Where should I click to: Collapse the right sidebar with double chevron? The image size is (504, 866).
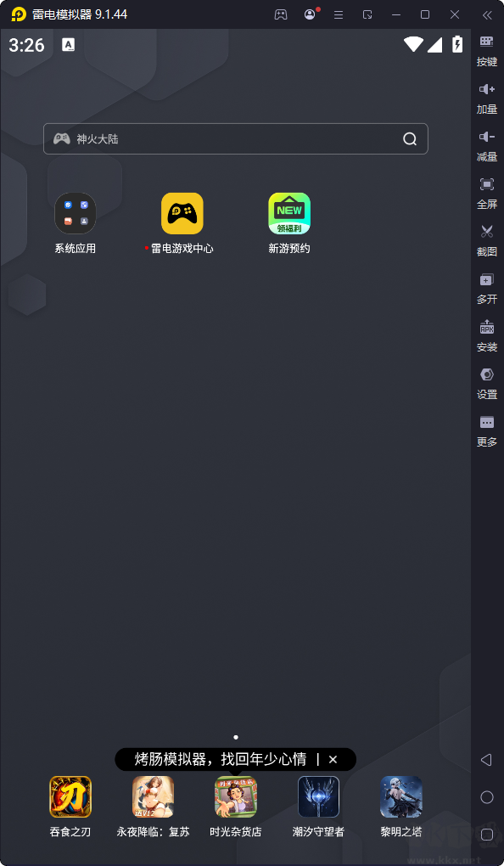pos(487,15)
